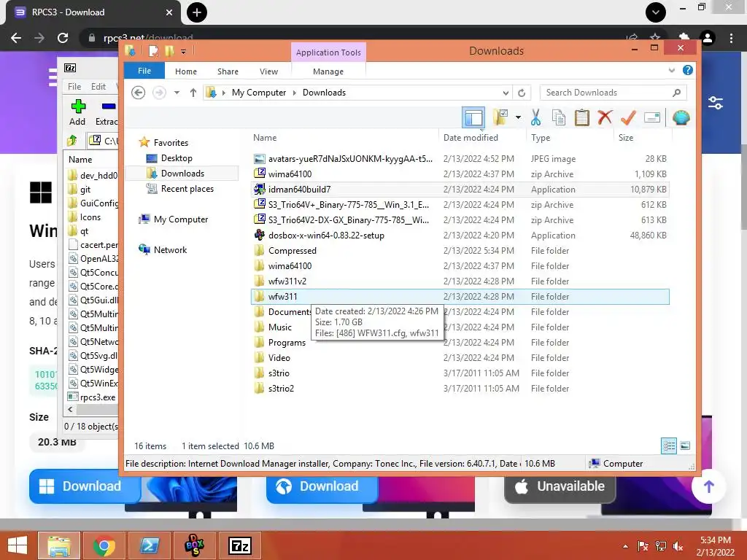Click the Explorer Forward navigation arrow
The width and height of the screenshot is (747, 560).
coord(159,93)
